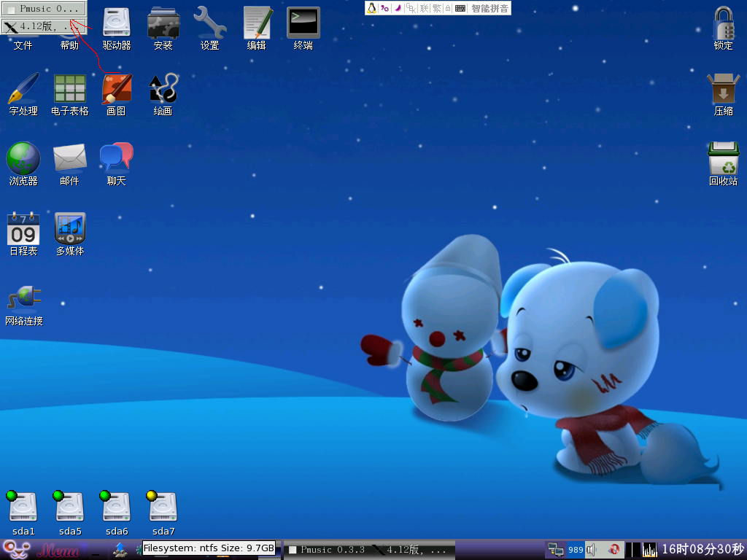
Task: Toggle the GBK charset icon on input bar
Action: pyautogui.click(x=411, y=8)
